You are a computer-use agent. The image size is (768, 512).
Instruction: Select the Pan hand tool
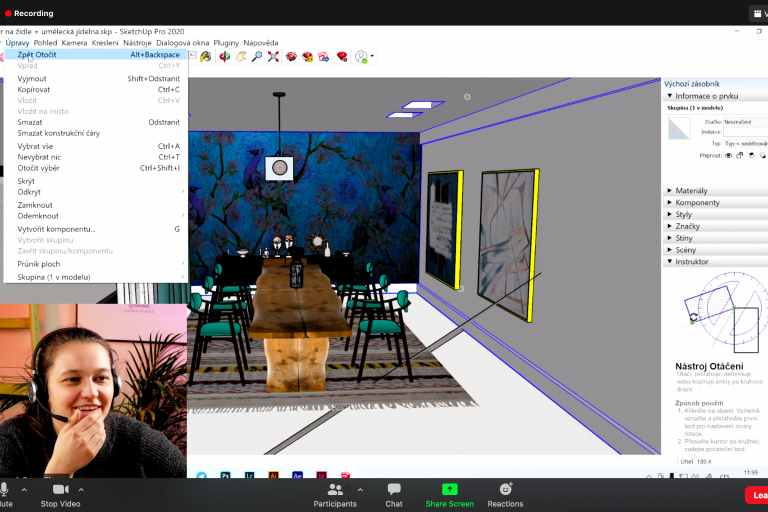tap(240, 57)
